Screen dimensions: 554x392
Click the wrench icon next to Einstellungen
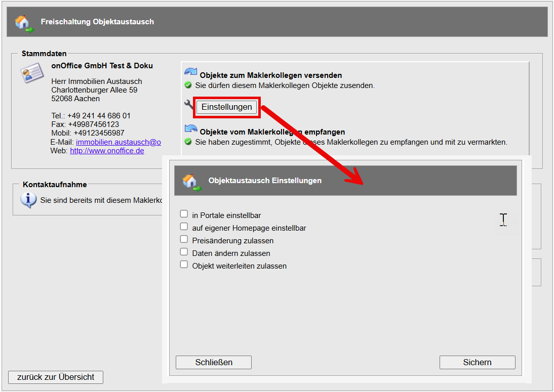(x=189, y=105)
